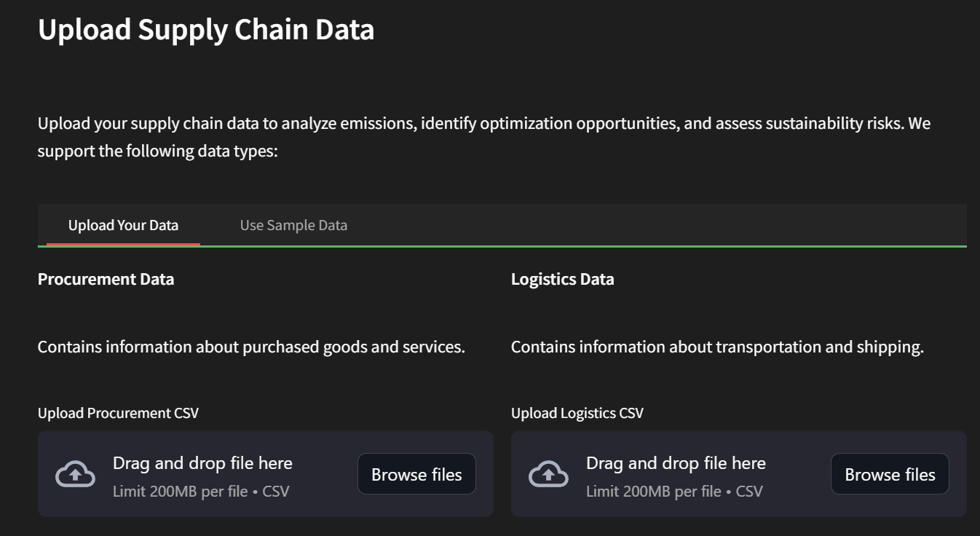The height and width of the screenshot is (536, 980).
Task: Click the transportation and shipping description
Action: 717,347
